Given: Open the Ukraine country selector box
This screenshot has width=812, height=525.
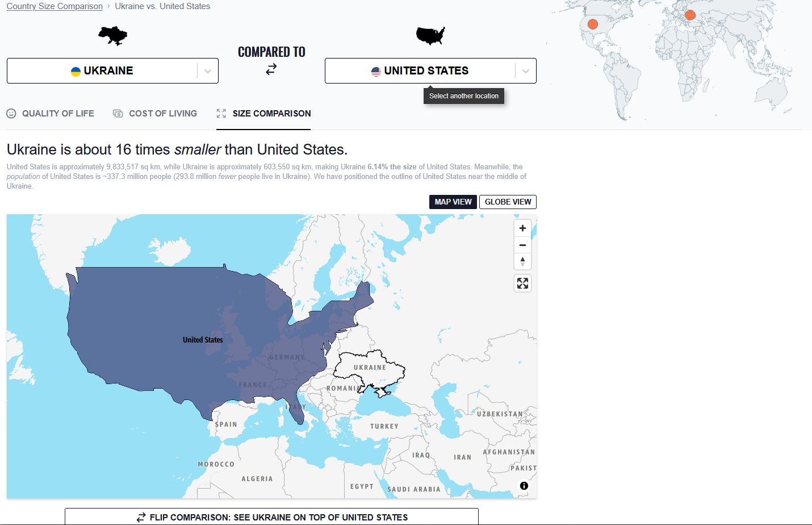Looking at the screenshot, I should [112, 71].
